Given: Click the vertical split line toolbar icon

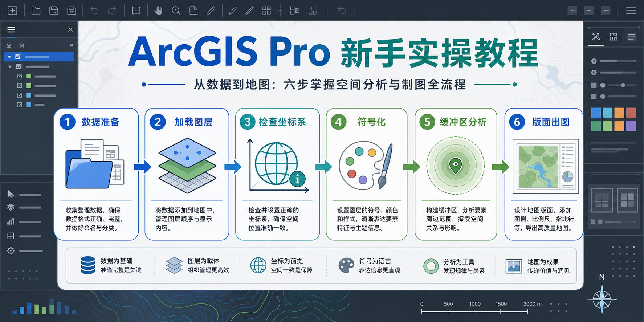Looking at the screenshot, I should [x=280, y=11].
